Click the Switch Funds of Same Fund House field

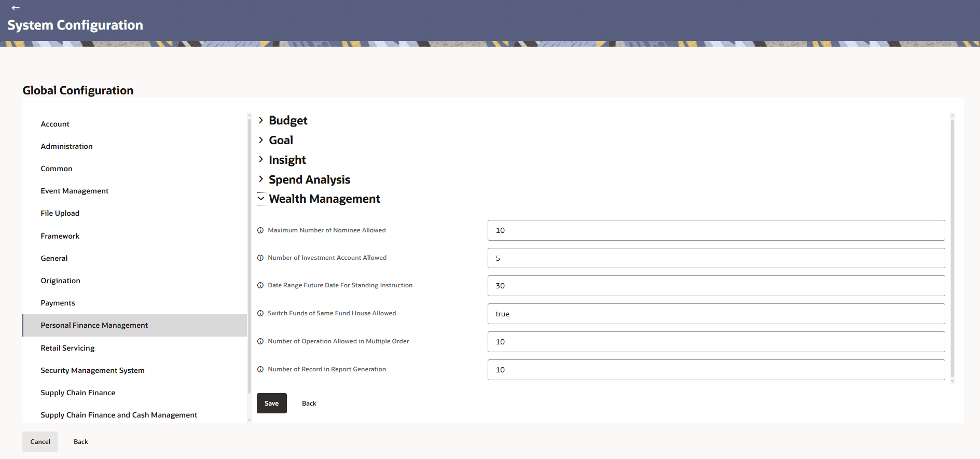[716, 314]
